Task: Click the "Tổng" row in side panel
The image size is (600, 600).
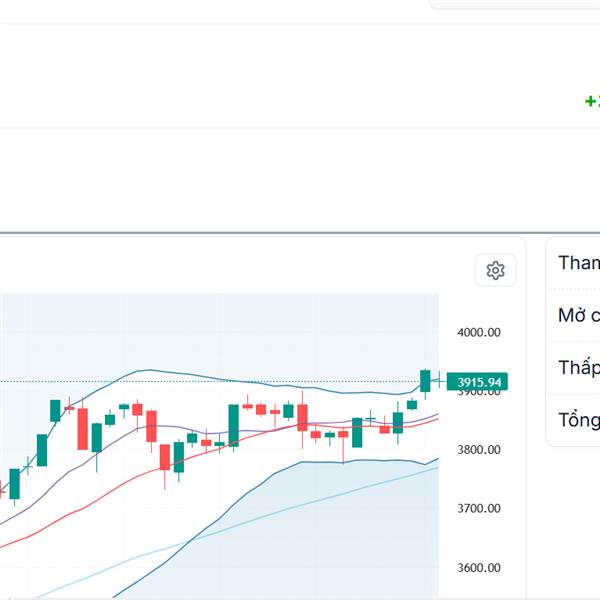Action: (x=578, y=420)
